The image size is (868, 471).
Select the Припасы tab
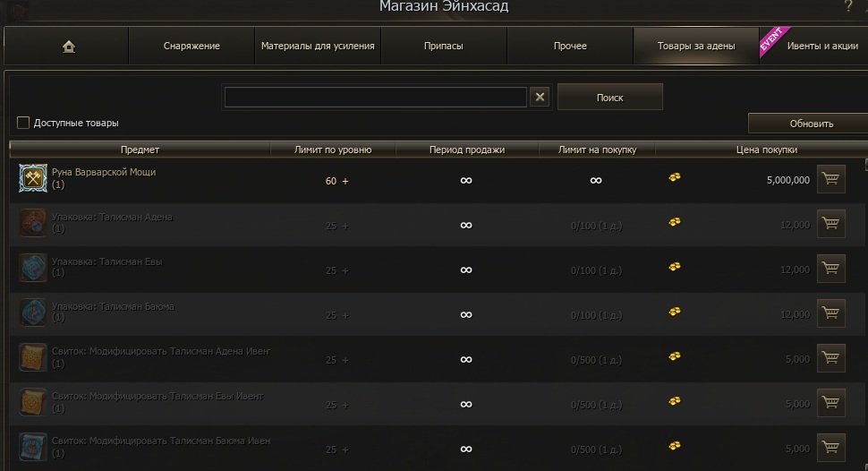(444, 46)
